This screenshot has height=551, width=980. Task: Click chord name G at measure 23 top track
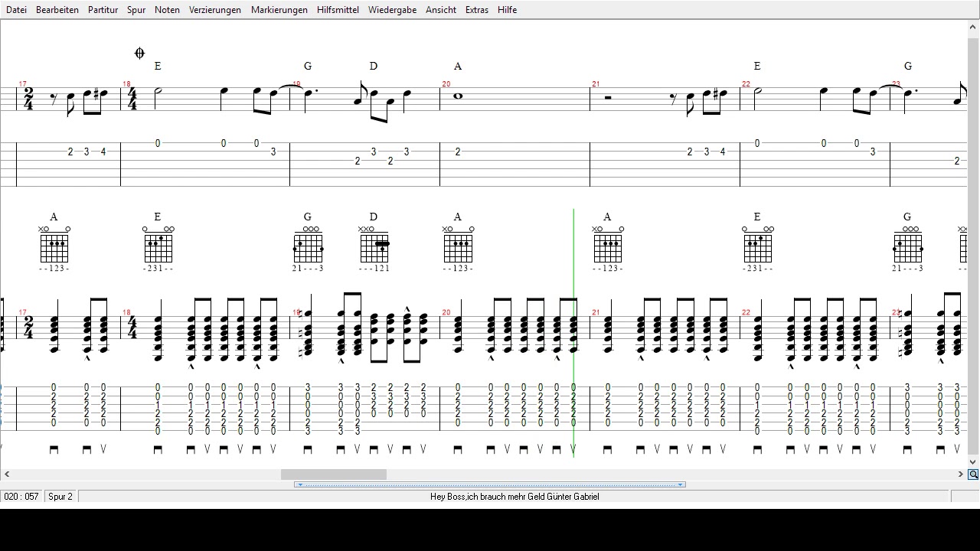coord(908,67)
